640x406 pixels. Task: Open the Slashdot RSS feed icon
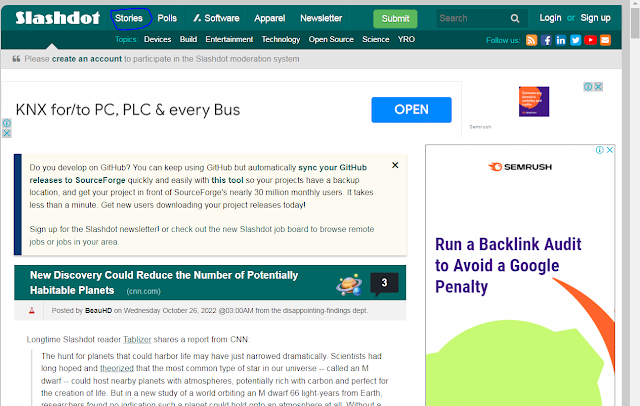click(531, 40)
